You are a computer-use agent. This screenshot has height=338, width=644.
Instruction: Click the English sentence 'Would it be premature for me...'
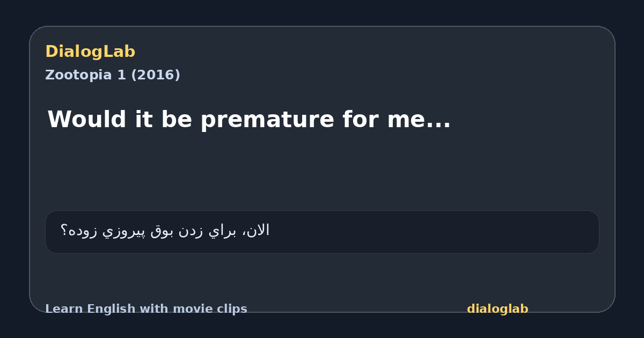[x=249, y=119]
